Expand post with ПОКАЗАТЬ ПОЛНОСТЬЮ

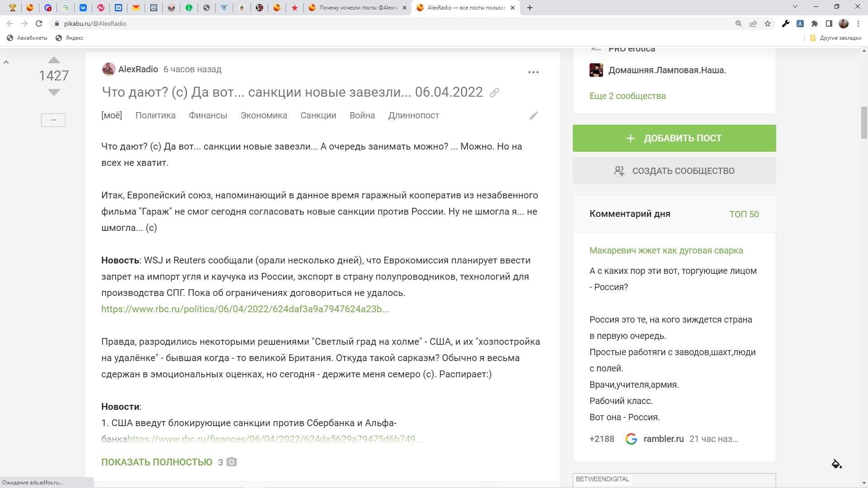click(x=156, y=462)
